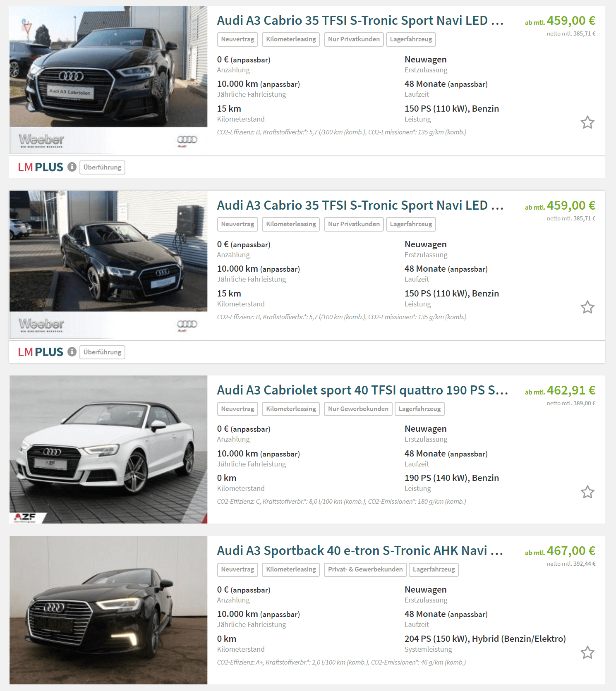View black Audi A3 Cabriolet front photo in first listing
Screen dimensions: 616x691
tap(108, 80)
